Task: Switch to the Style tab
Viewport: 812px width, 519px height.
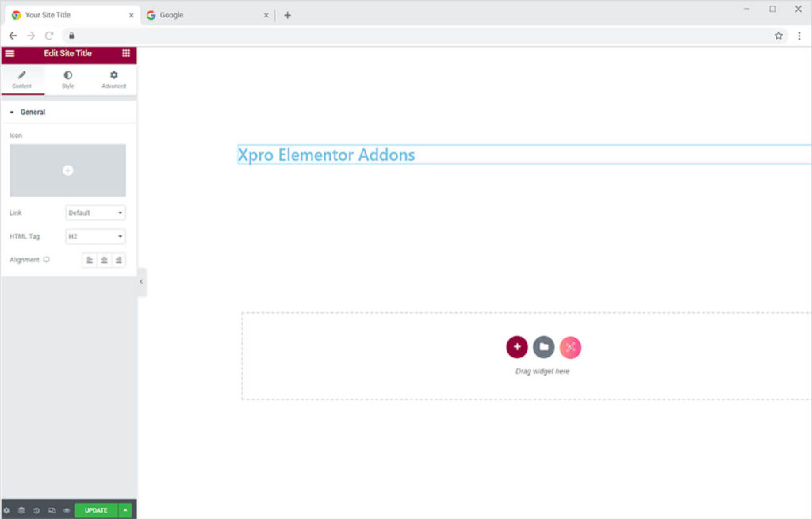Action: 68,79
